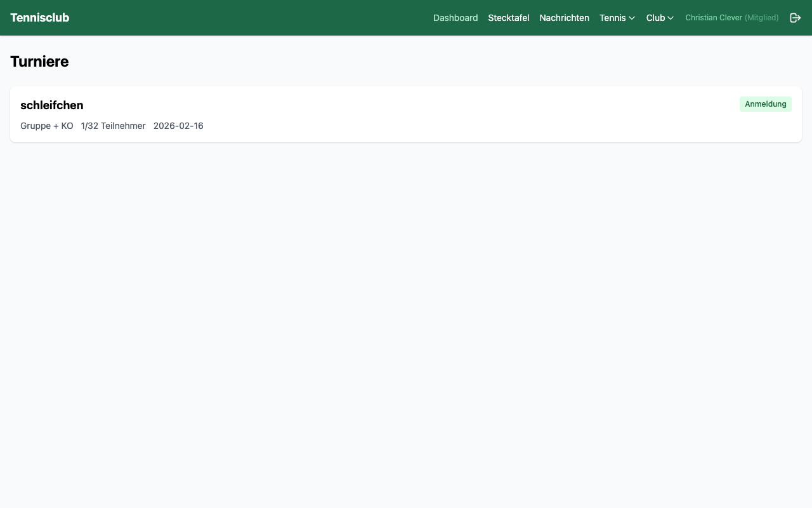Screen dimensions: 812x508
Task: Expand the Tennis dropdown menu
Action: click(617, 18)
